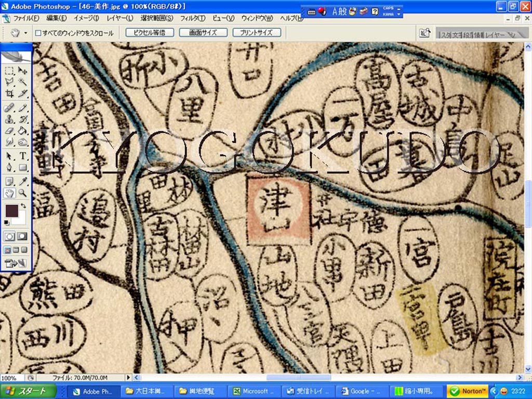Pick the Magic Wand tool
Screen dimensions: 532x399
22,82
